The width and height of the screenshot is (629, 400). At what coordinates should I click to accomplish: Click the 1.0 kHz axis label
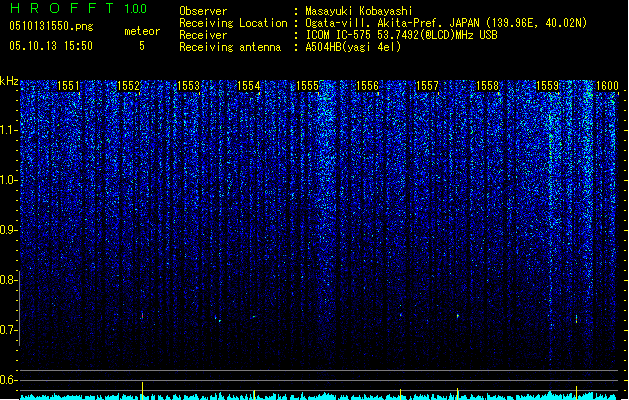tap(9, 180)
